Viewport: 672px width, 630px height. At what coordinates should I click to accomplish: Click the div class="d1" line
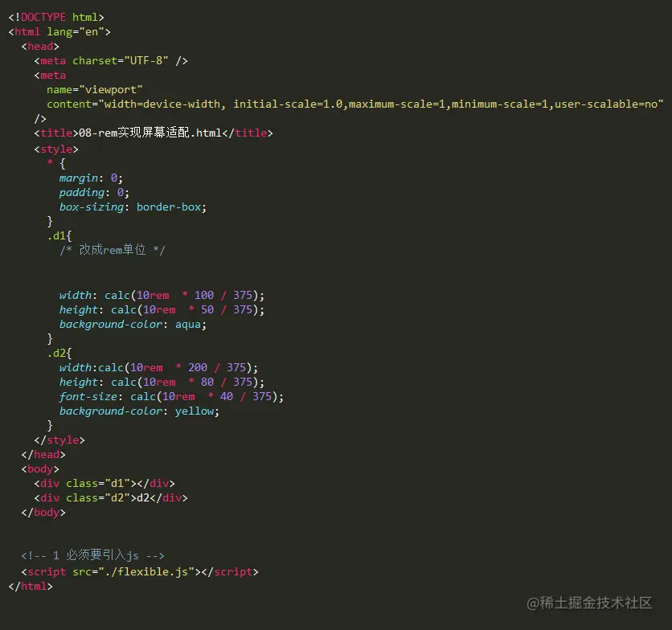pos(104,484)
